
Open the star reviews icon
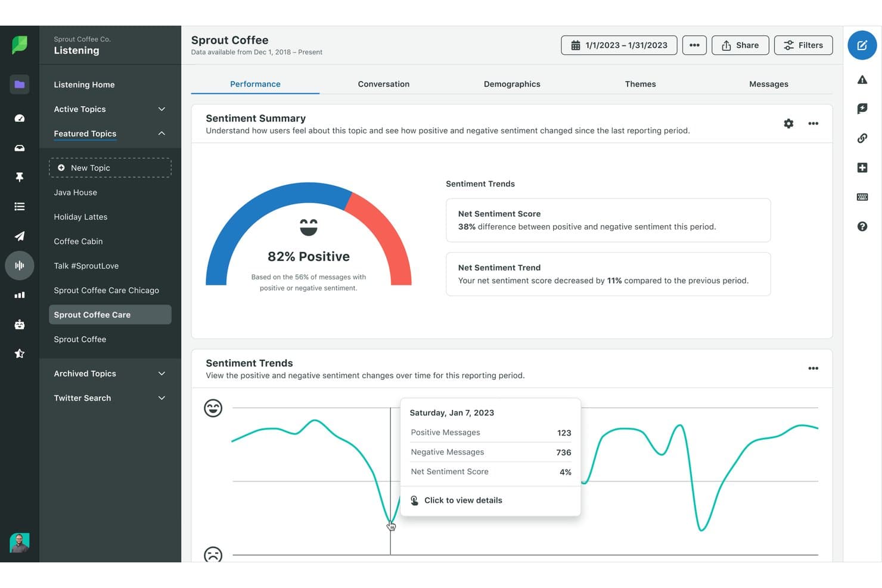point(19,354)
